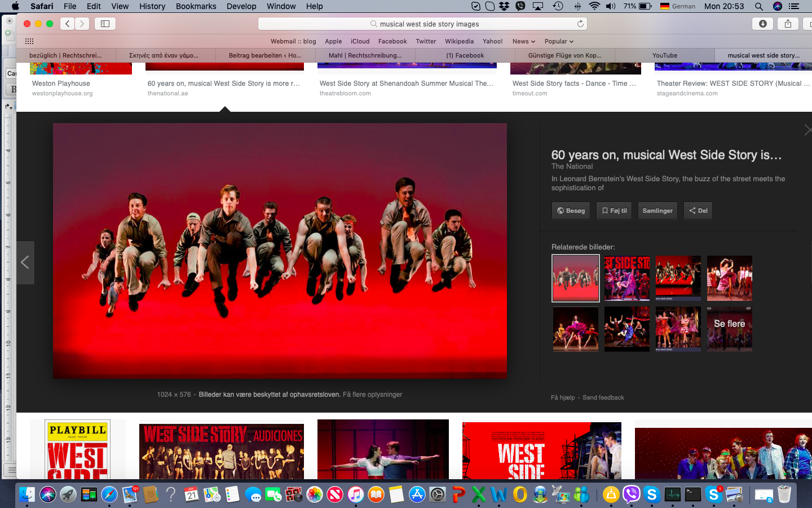This screenshot has width=812, height=508.
Task: Open the History menu
Action: [x=152, y=6]
